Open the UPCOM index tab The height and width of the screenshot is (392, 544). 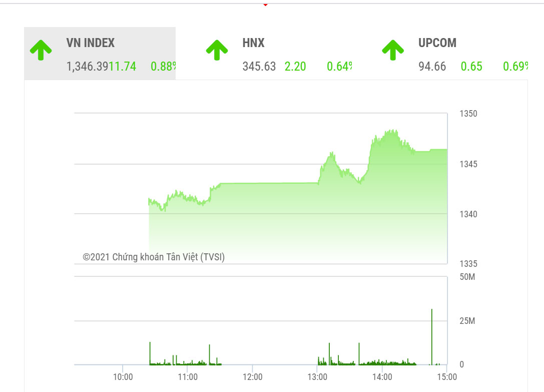pyautogui.click(x=437, y=43)
